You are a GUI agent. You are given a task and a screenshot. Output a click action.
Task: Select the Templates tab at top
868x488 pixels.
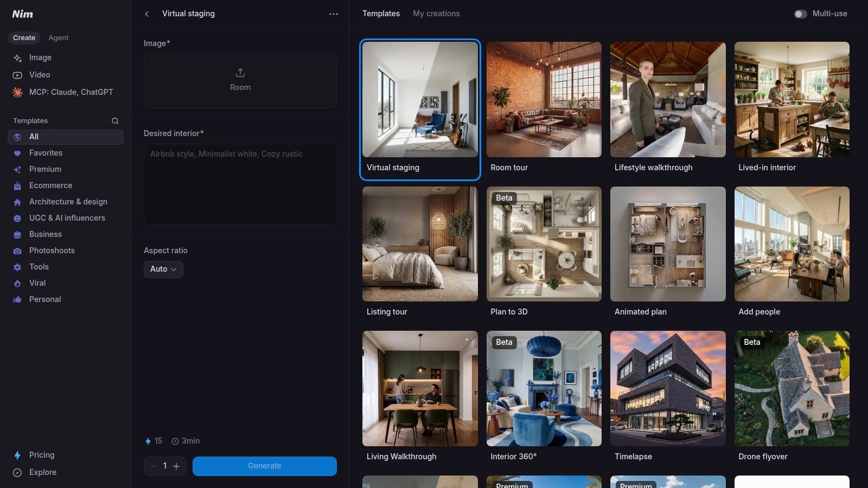(x=381, y=14)
